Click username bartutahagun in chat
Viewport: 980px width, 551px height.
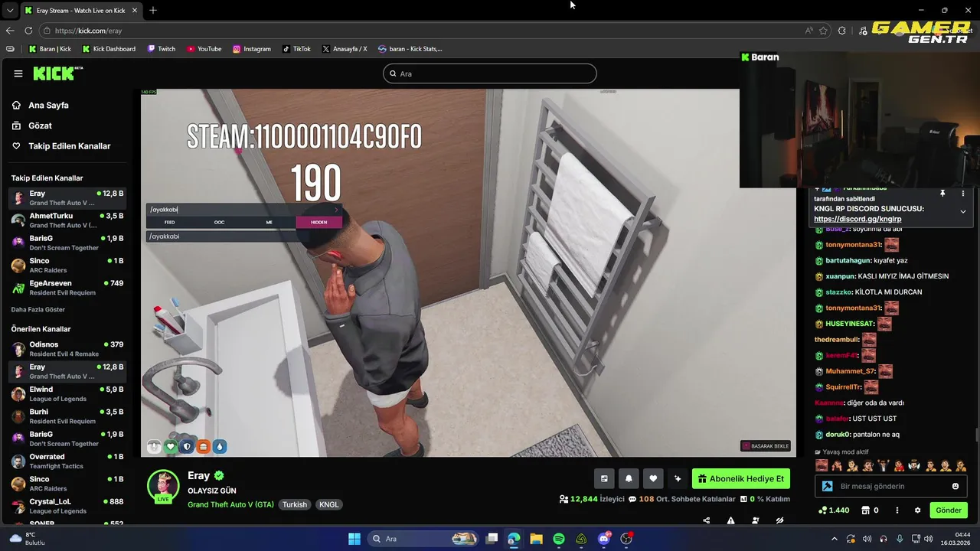click(848, 260)
